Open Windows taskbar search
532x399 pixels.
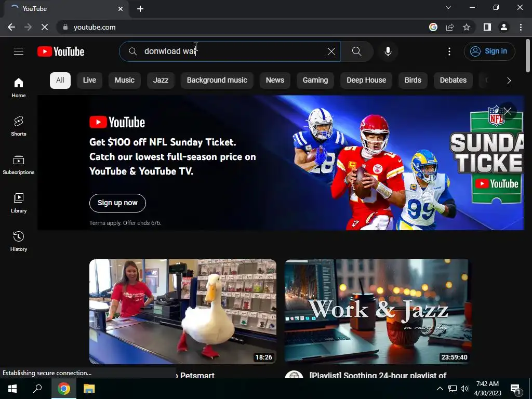[37, 389]
